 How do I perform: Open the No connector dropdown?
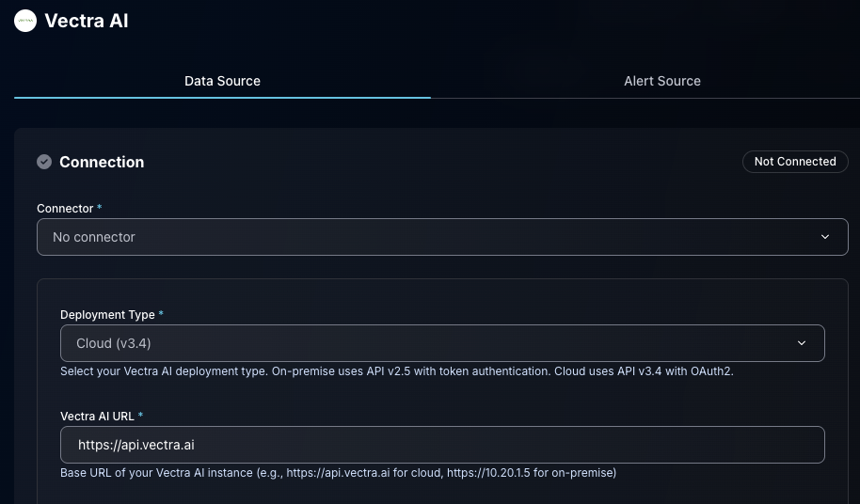point(423,237)
